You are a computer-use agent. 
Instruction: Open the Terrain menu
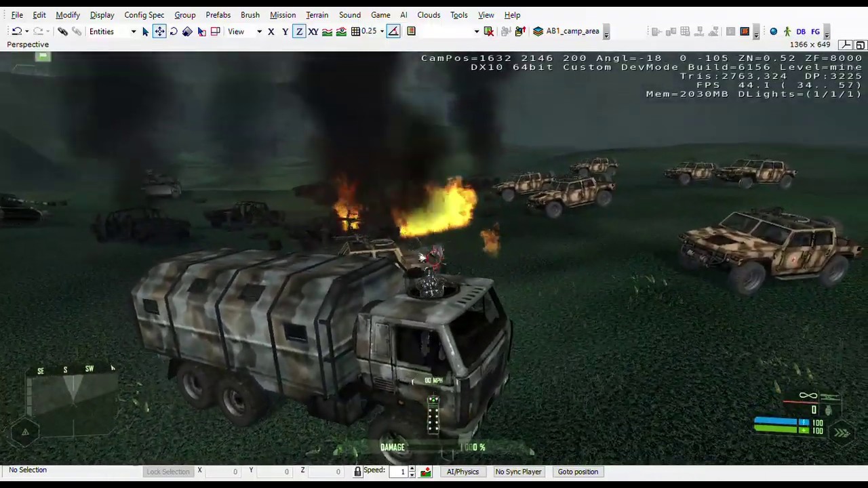click(x=317, y=15)
